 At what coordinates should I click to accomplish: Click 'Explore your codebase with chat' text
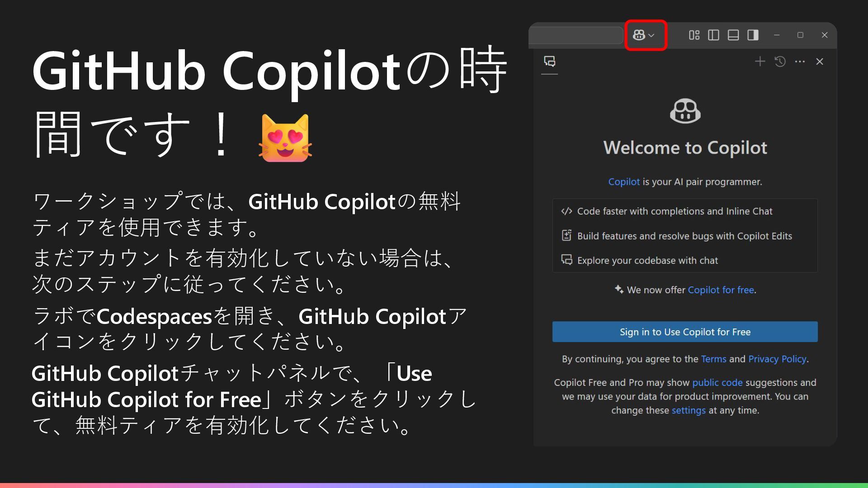[x=647, y=260]
